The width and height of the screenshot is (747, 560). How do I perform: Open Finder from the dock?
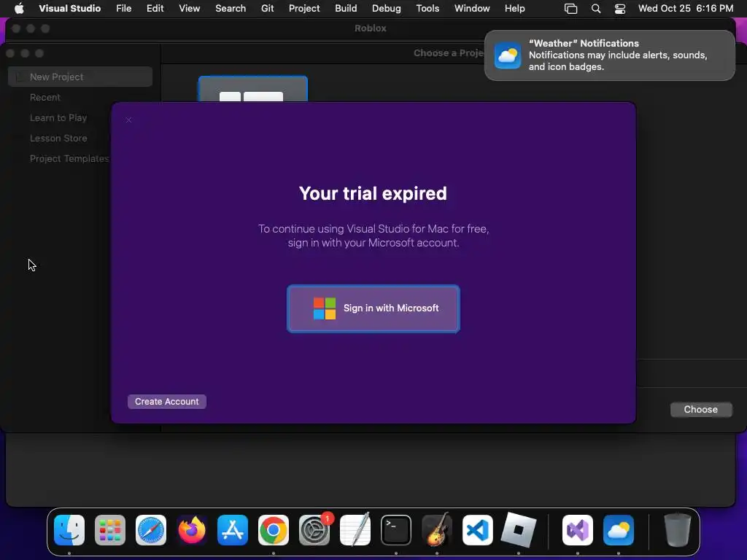click(x=69, y=530)
